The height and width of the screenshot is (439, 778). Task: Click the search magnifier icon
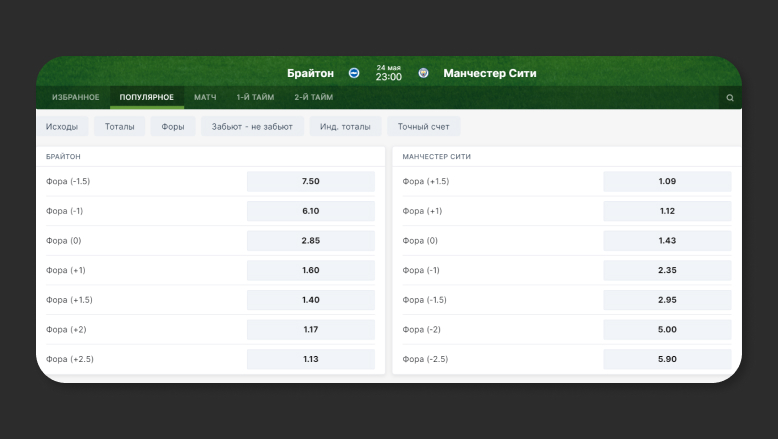click(x=730, y=98)
